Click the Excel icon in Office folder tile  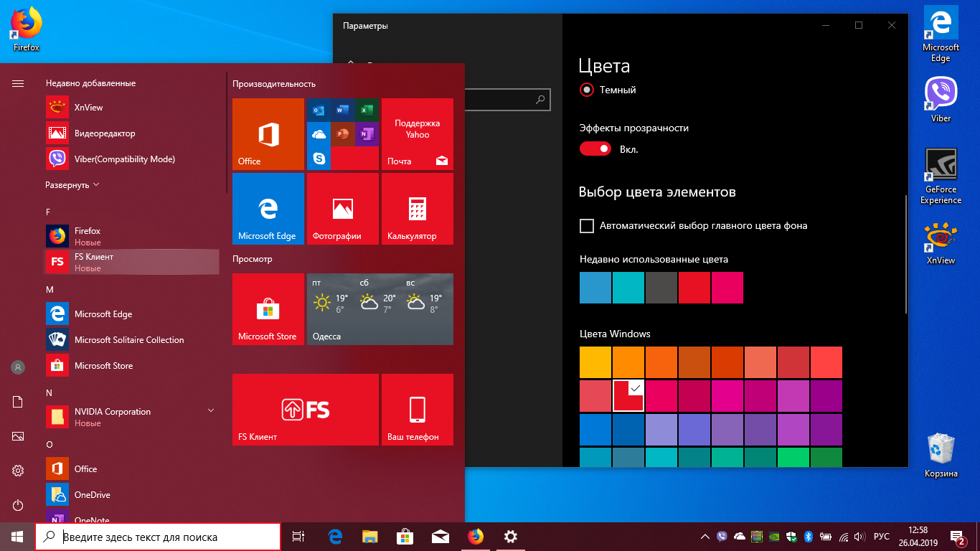[366, 110]
